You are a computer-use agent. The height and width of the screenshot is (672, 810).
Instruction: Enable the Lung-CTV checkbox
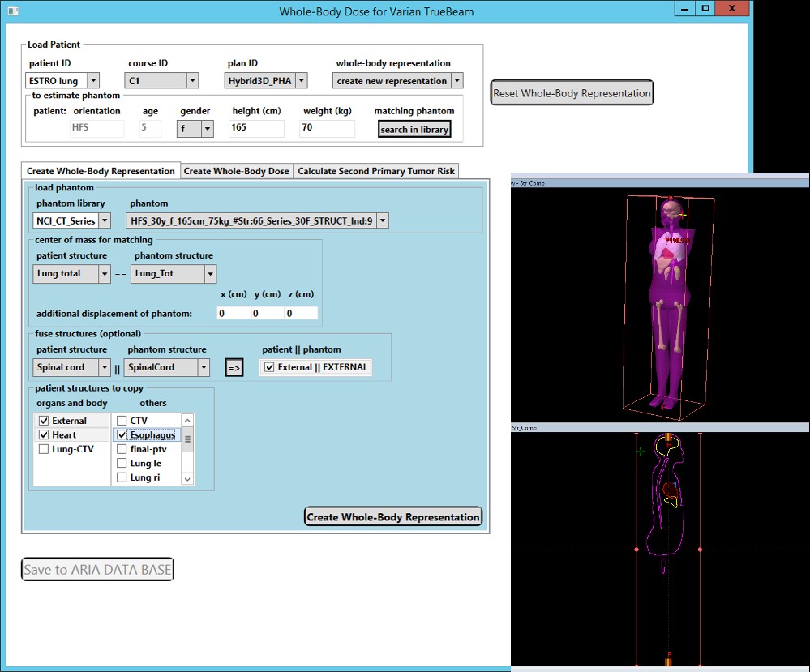click(44, 449)
